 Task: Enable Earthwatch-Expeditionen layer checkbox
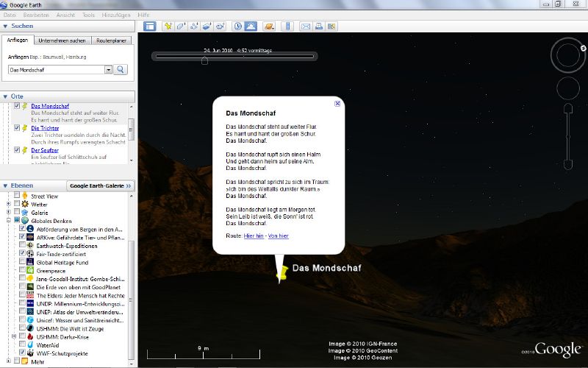click(22, 244)
